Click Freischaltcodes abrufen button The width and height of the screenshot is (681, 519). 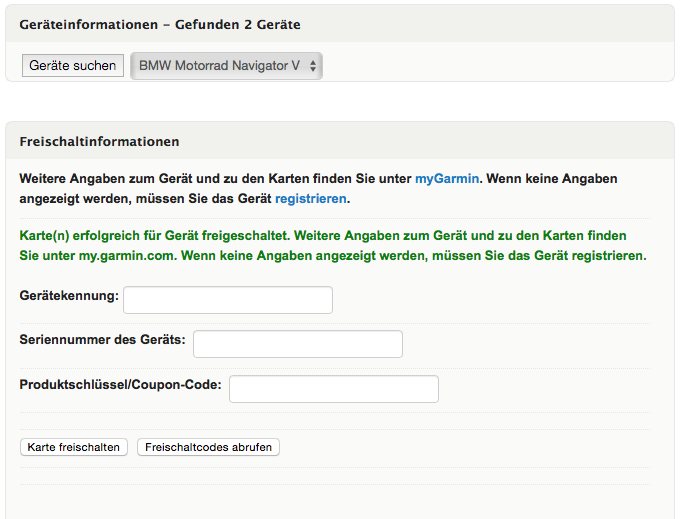pyautogui.click(x=208, y=447)
